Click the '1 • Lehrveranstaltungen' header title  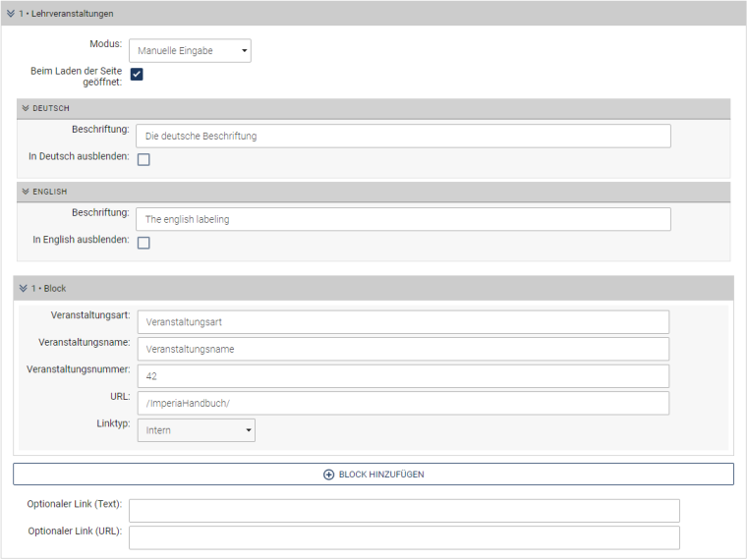click(x=69, y=14)
